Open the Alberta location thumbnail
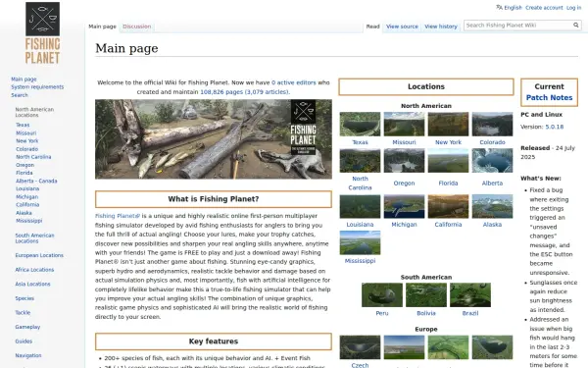This screenshot has width=588, height=368. coord(492,160)
